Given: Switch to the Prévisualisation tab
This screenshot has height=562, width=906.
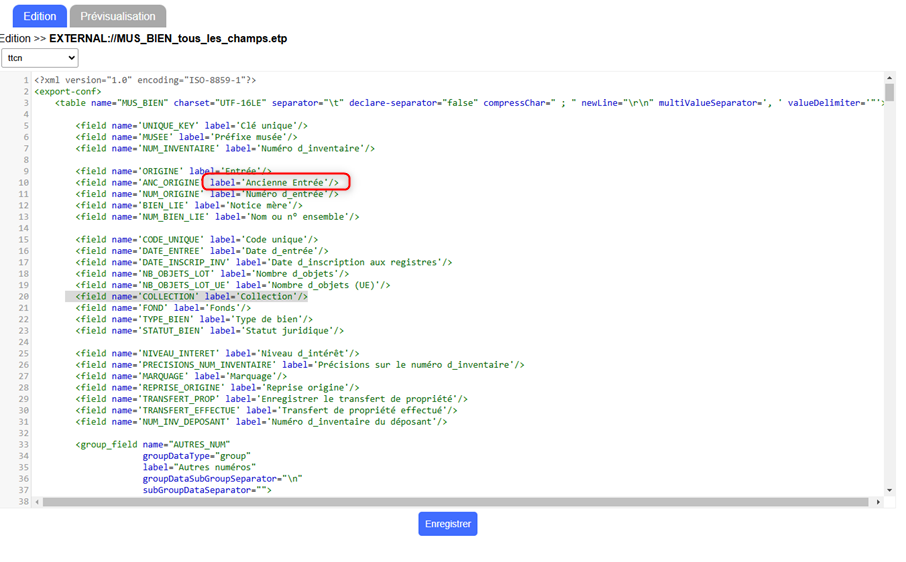Looking at the screenshot, I should click(118, 16).
